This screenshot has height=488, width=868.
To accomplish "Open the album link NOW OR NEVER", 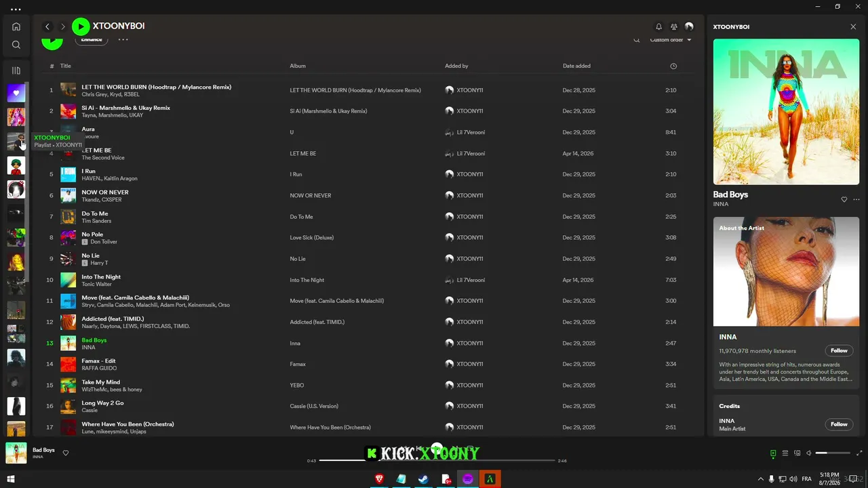I will (311, 196).
